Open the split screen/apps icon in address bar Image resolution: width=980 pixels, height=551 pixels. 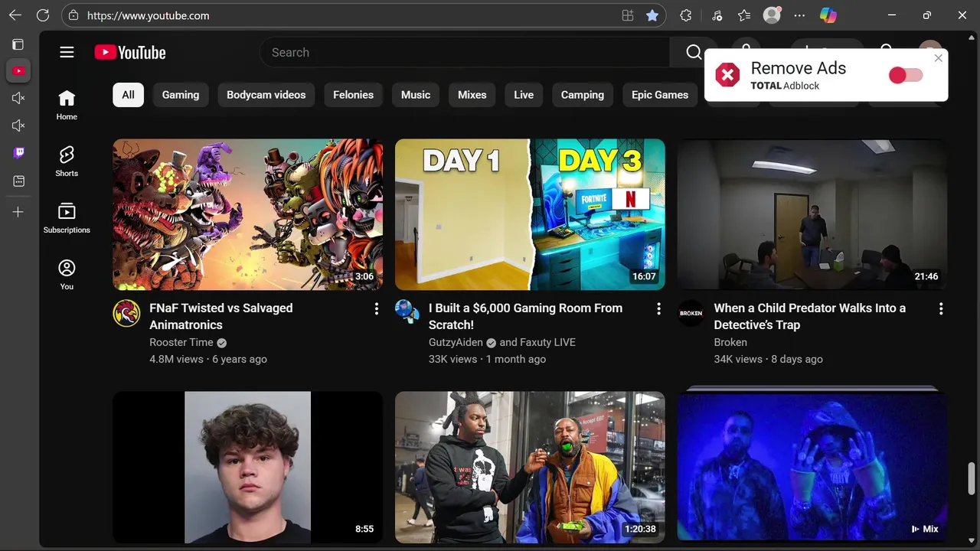tap(628, 15)
